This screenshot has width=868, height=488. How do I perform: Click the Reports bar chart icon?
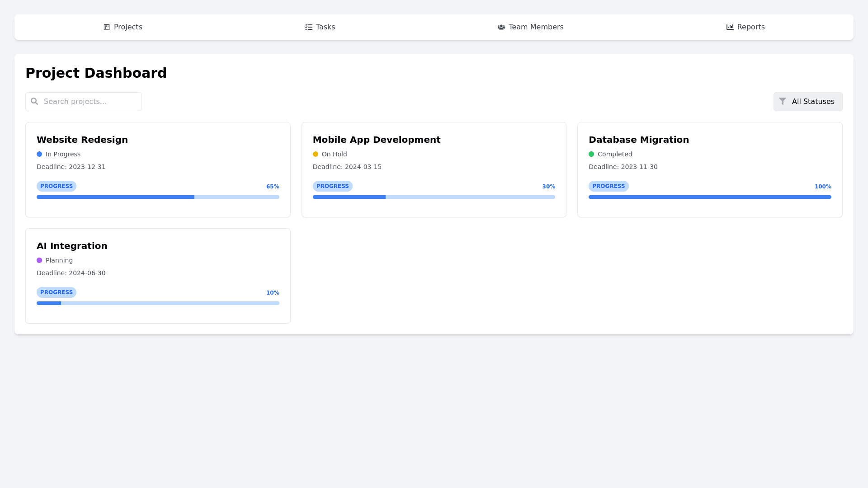[x=730, y=27]
